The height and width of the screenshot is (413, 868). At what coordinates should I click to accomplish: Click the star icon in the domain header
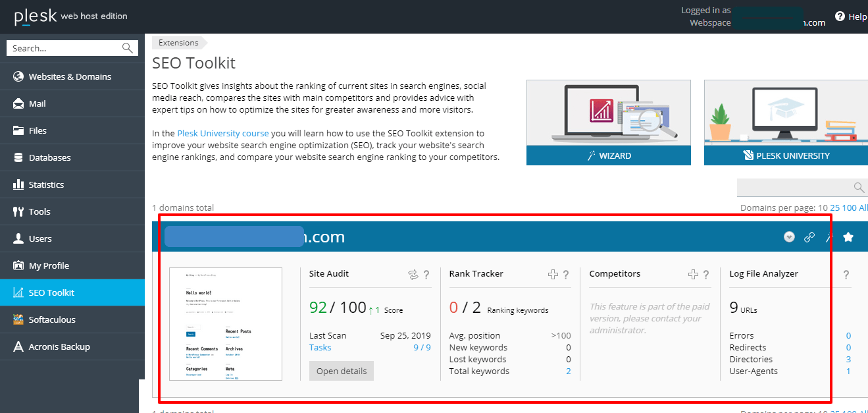tap(848, 237)
